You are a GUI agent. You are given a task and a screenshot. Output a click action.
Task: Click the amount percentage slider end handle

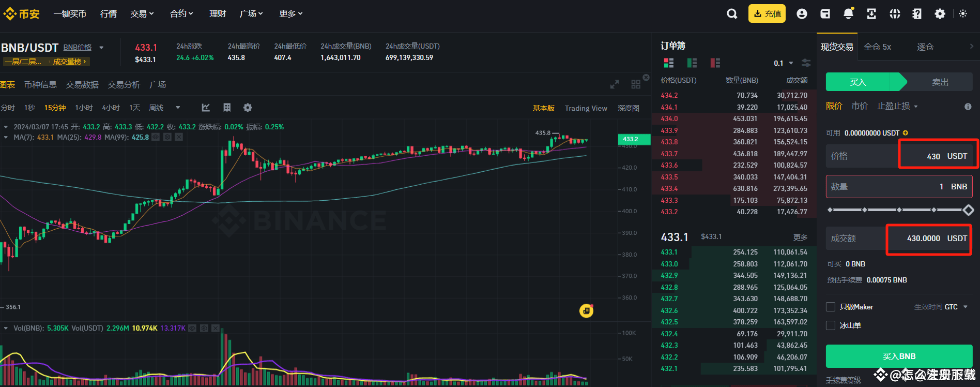968,210
